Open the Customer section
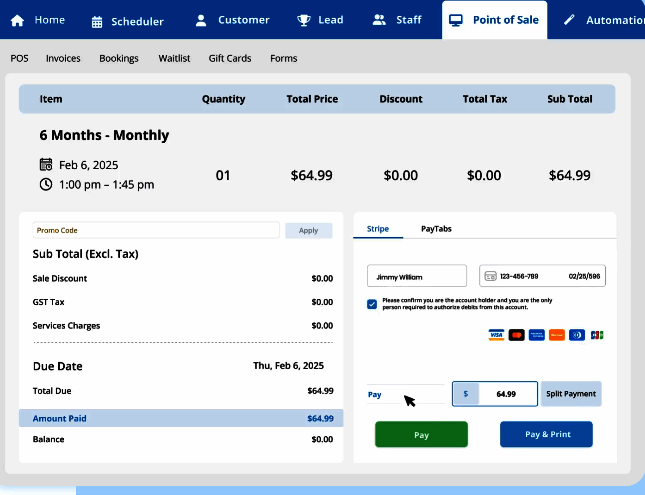The image size is (645, 495). click(x=233, y=20)
